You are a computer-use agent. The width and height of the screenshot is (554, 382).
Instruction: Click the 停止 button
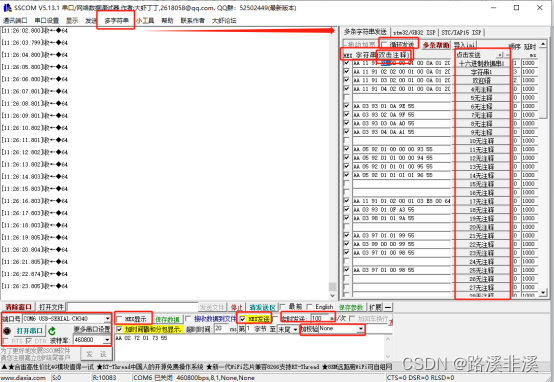(x=236, y=307)
